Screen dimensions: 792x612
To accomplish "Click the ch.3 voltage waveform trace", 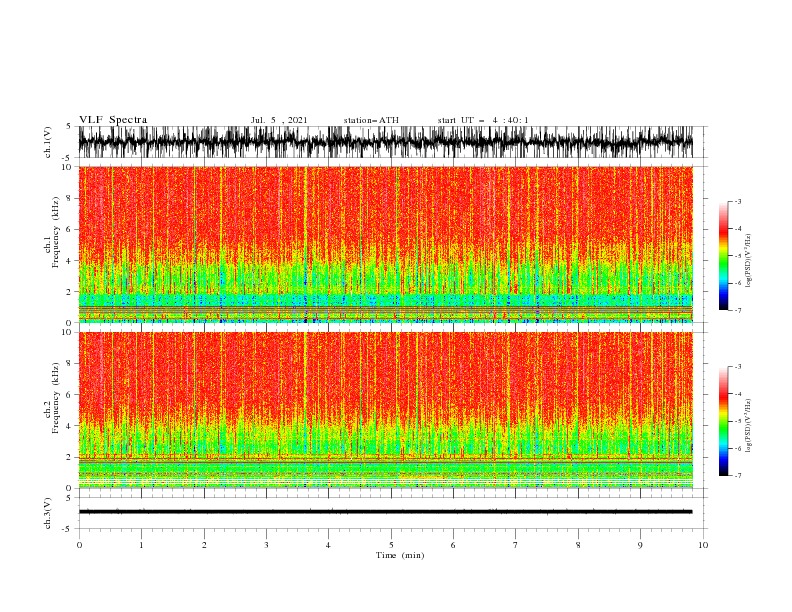I will click(x=385, y=512).
